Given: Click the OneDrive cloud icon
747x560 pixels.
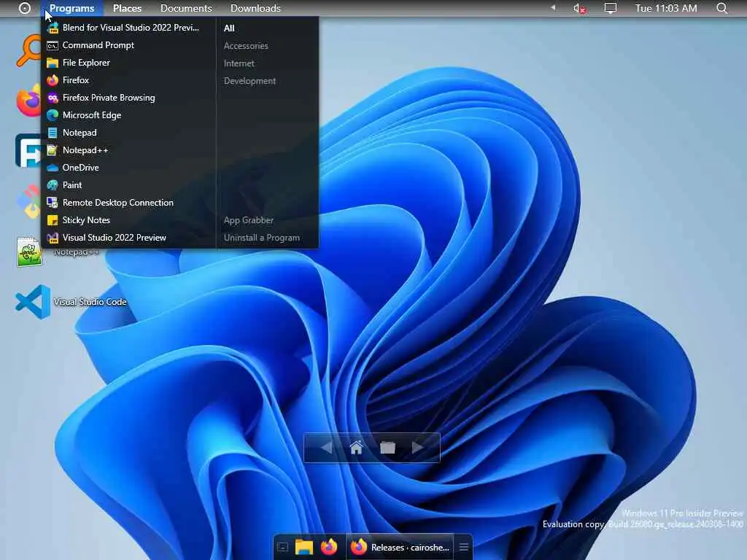Looking at the screenshot, I should [53, 168].
